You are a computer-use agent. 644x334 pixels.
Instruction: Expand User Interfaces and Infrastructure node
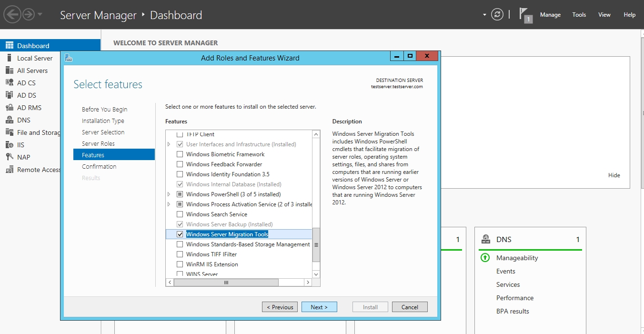click(169, 144)
